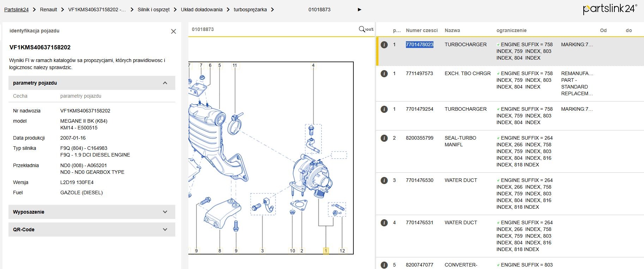Click part number 7701476530
644x269 pixels.
[419, 180]
